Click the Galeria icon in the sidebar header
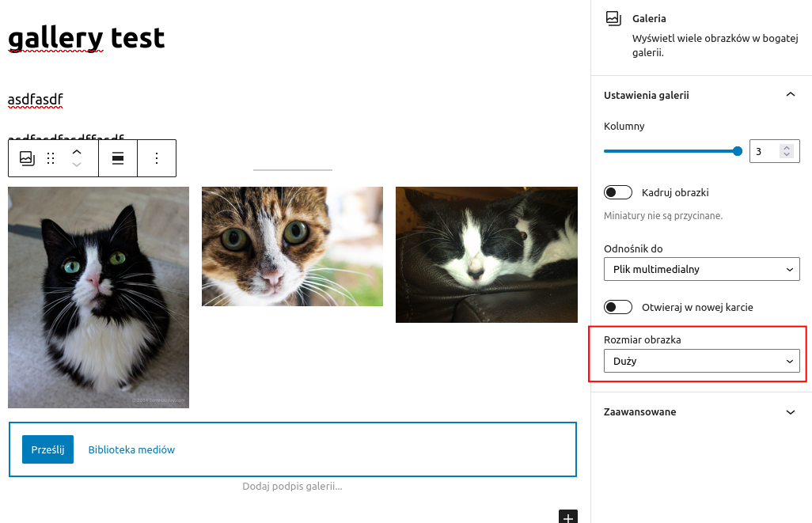 613,19
